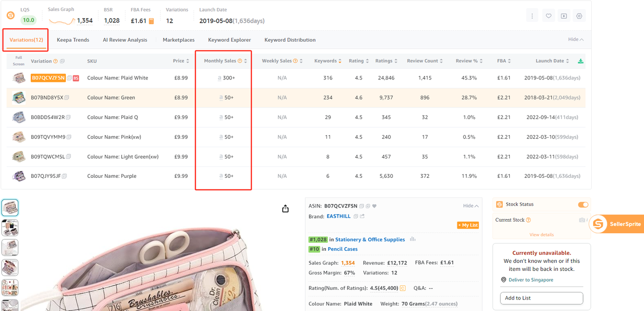This screenshot has height=311, width=644.
Task: Collapse the variations panel with Hide
Action: (x=576, y=40)
